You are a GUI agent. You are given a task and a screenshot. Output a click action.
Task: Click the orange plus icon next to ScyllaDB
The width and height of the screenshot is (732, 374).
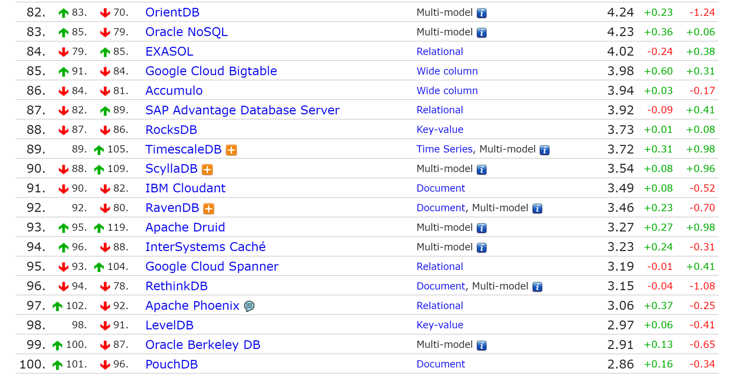click(207, 169)
